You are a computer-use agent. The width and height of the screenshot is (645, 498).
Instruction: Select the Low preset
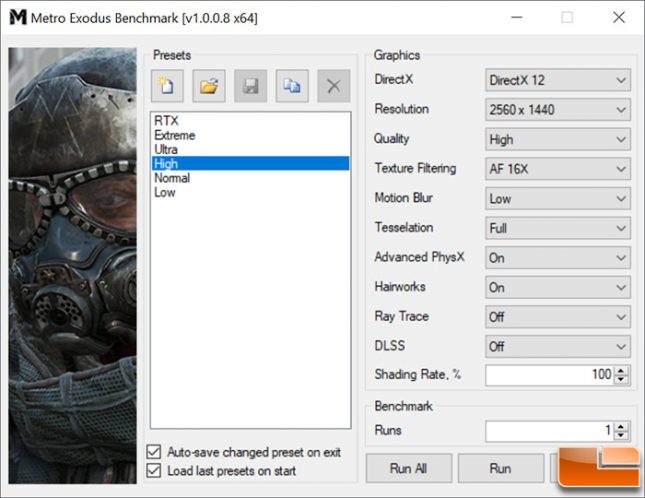tap(251, 192)
